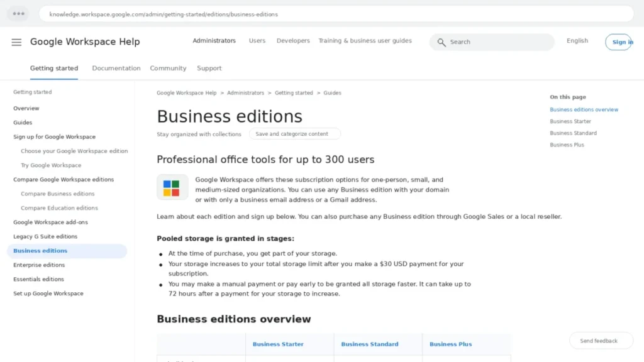Switch to the Documentation tab

click(116, 68)
